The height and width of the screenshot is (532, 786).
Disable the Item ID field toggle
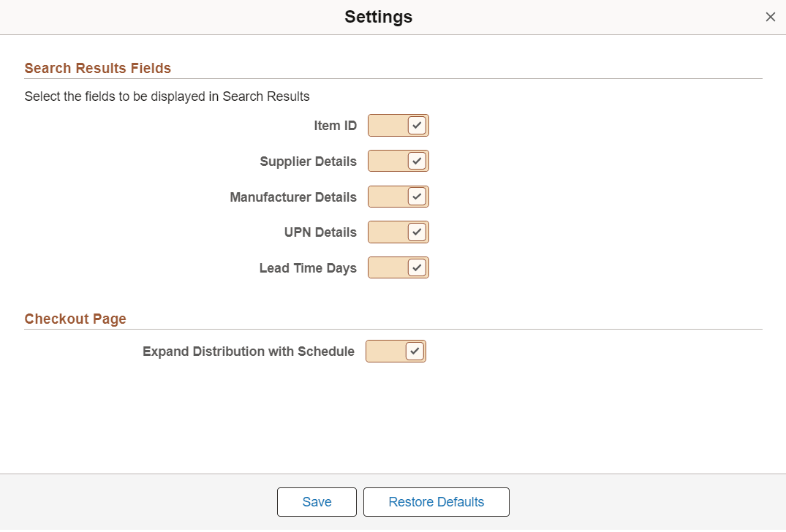398,125
